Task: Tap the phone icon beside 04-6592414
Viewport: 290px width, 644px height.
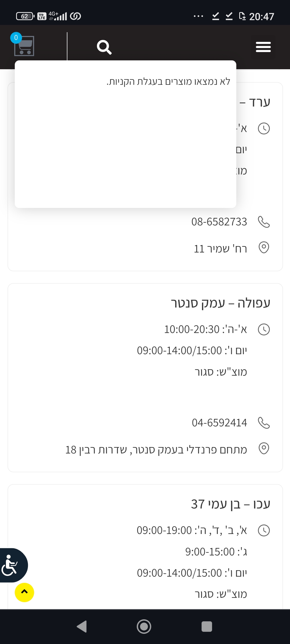Action: click(264, 423)
